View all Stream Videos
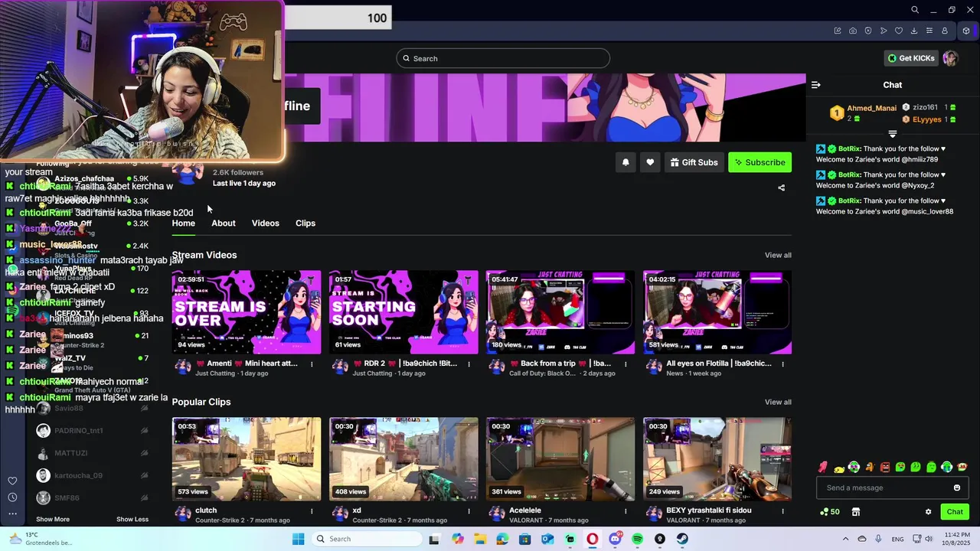Viewport: 980px width, 551px height. (x=778, y=255)
